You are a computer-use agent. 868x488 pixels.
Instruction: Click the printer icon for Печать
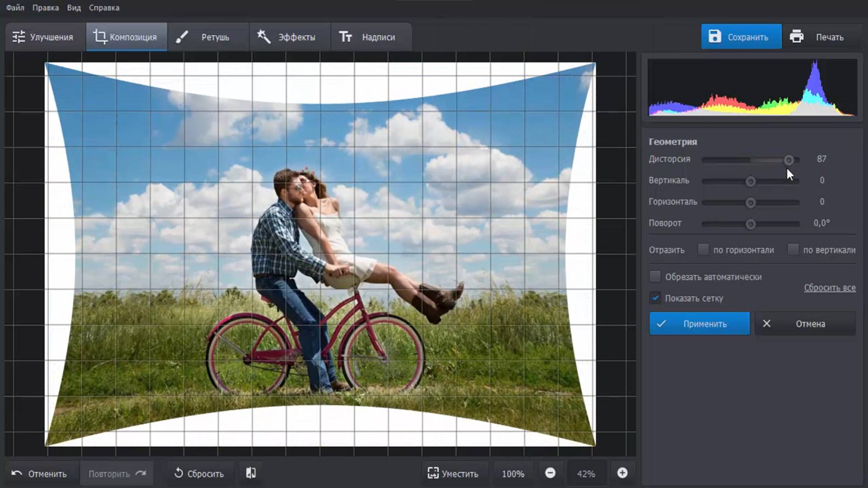click(797, 37)
